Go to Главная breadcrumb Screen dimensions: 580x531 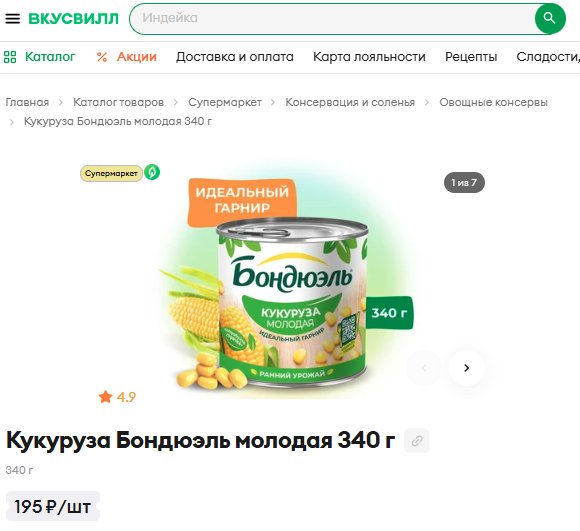[27, 102]
